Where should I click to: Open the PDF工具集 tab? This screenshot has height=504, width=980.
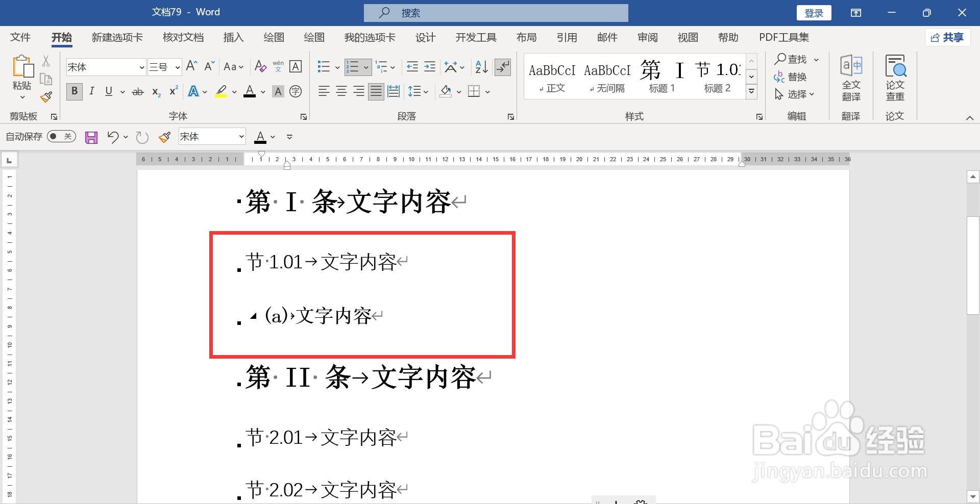tap(784, 37)
